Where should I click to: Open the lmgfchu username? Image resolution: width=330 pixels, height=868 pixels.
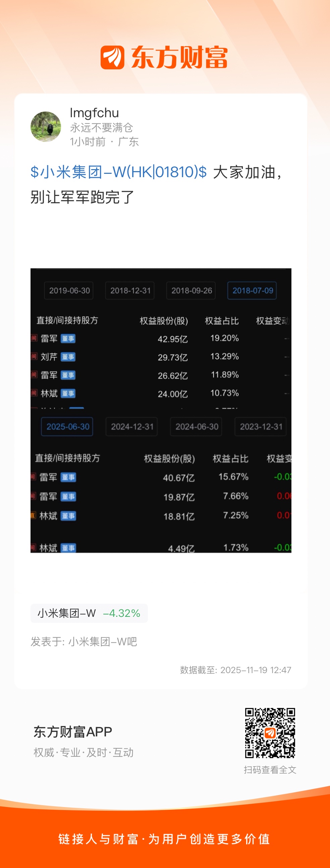click(94, 113)
